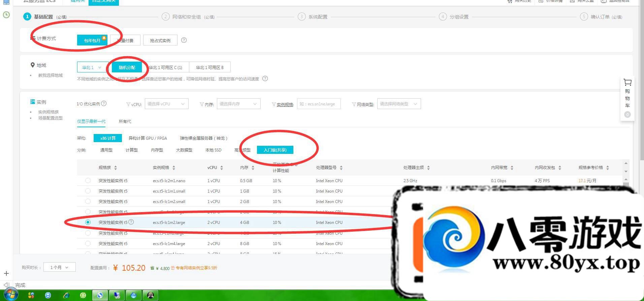
Task: Click the I/O 优化实例 help icon
Action: pos(104,103)
